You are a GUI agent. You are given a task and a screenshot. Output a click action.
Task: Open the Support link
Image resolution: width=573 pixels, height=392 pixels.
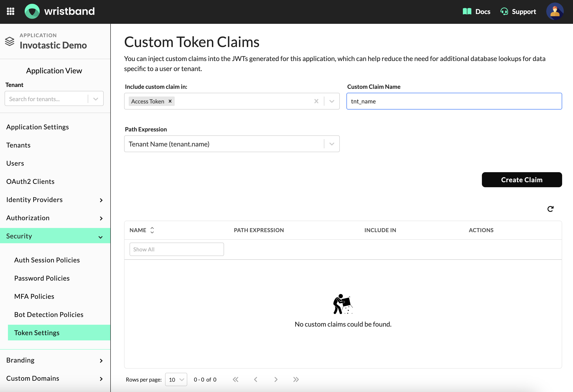click(x=524, y=11)
